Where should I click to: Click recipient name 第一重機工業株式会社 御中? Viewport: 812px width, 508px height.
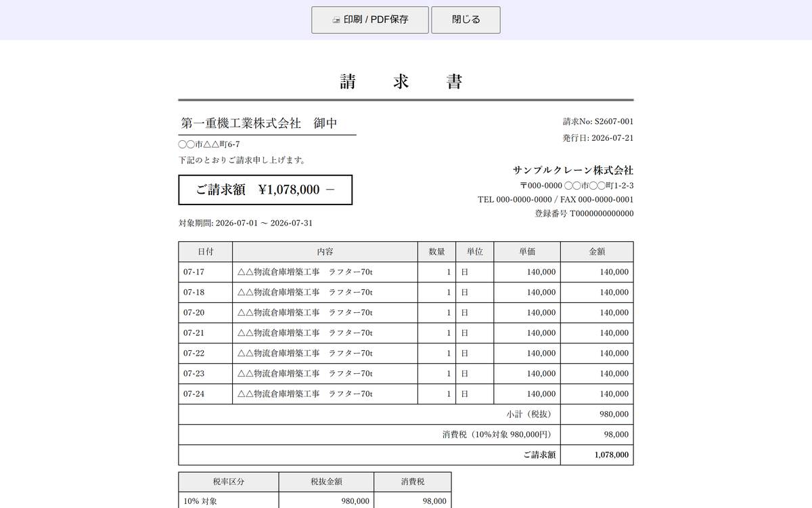point(259,123)
